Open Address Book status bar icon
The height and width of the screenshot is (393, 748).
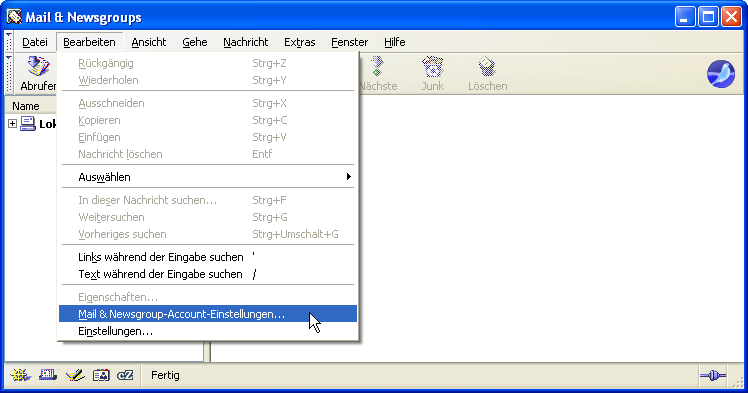[101, 375]
